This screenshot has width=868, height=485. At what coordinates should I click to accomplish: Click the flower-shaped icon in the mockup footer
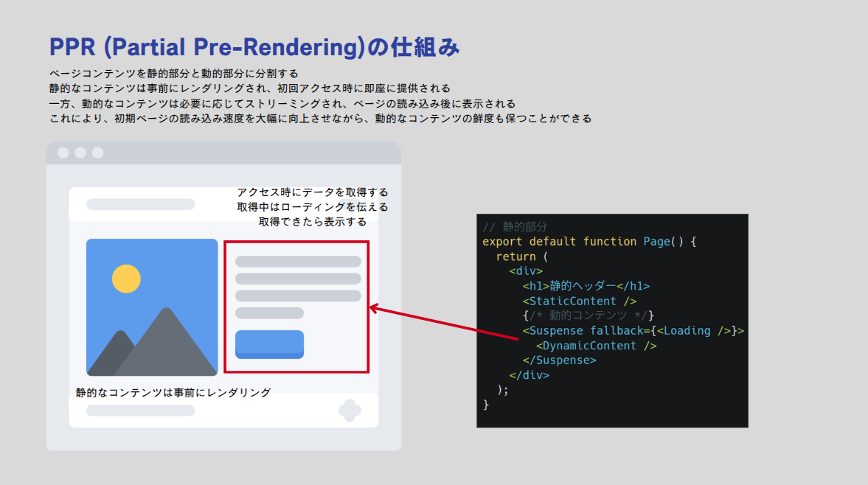point(350,411)
